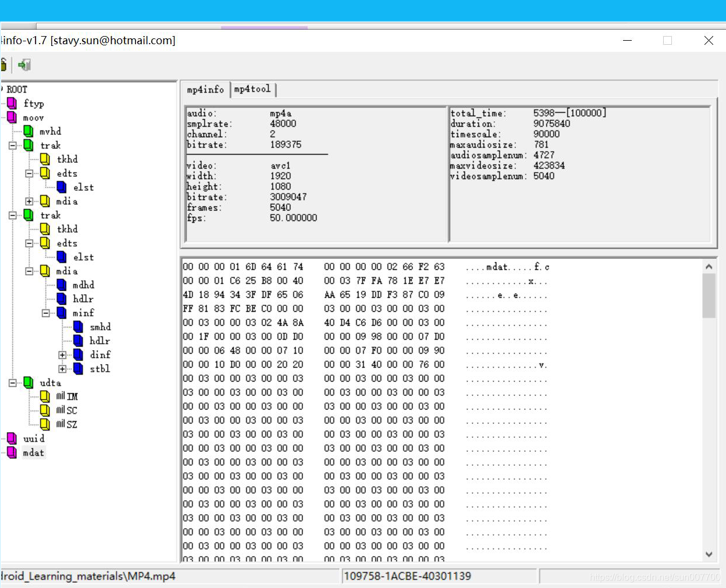726x588 pixels.
Task: Switch to the mp4tool tab
Action: [x=251, y=90]
